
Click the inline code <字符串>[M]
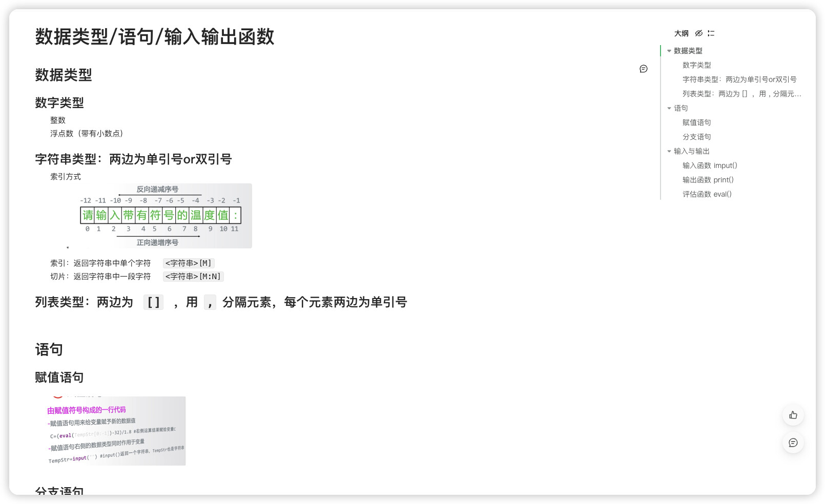(188, 263)
